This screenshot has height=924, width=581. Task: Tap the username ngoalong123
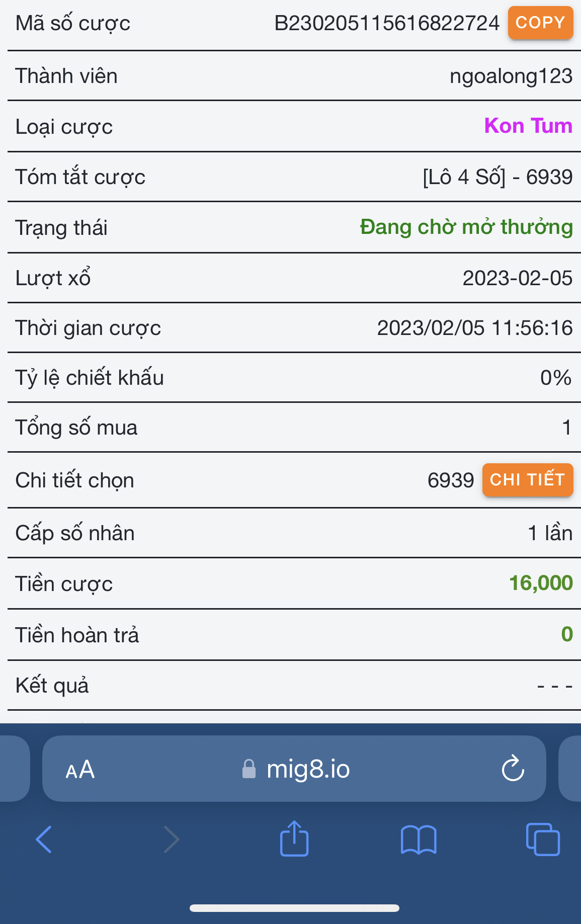point(511,76)
